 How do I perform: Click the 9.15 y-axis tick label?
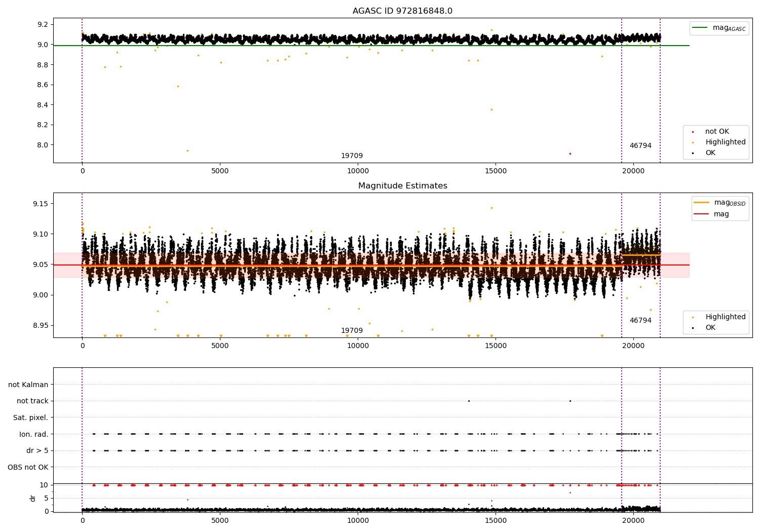click(41, 204)
